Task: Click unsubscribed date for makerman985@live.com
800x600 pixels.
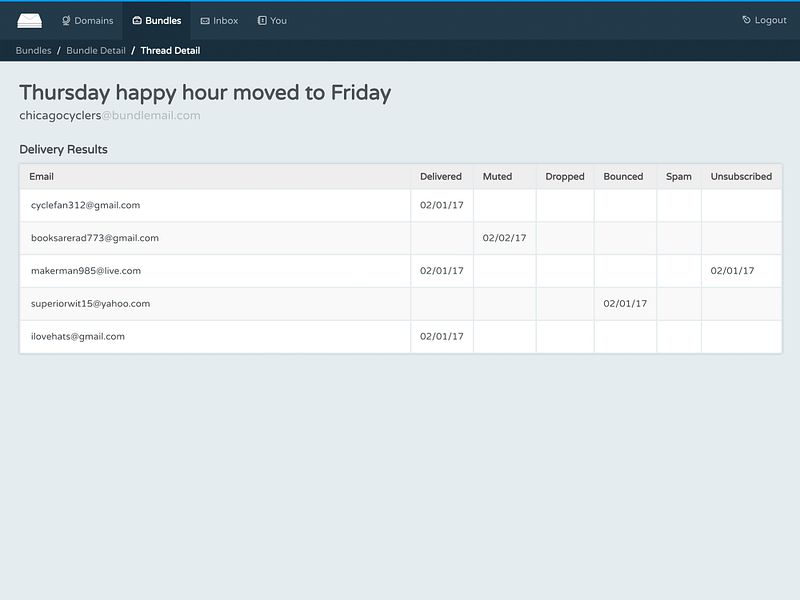Action: (x=732, y=271)
